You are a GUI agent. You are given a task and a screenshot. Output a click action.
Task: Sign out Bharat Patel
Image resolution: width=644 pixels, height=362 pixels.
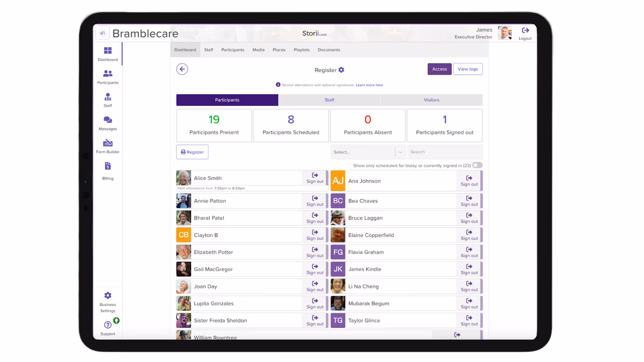[315, 218]
